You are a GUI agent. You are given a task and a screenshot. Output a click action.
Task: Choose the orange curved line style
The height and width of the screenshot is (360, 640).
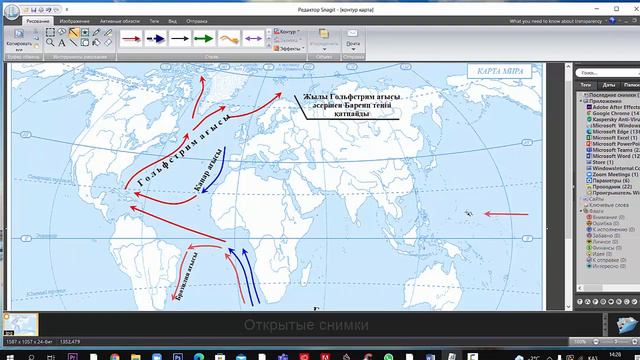click(x=229, y=39)
